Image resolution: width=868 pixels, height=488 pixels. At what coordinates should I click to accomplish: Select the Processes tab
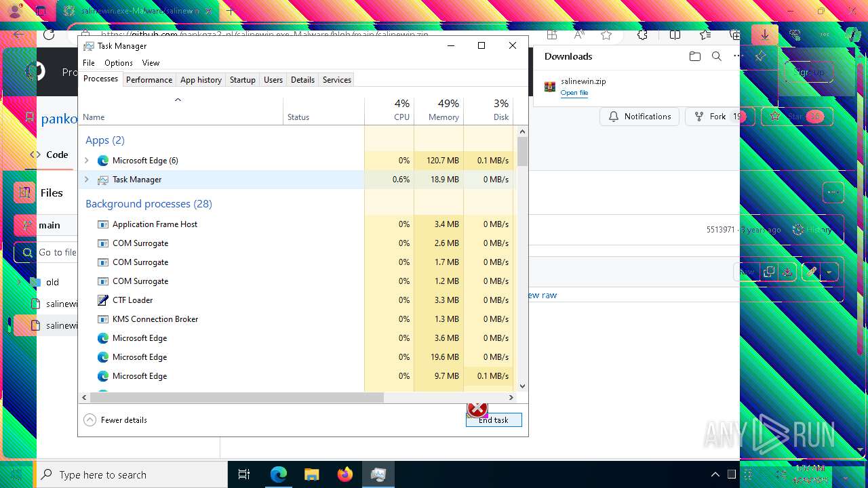tap(100, 79)
